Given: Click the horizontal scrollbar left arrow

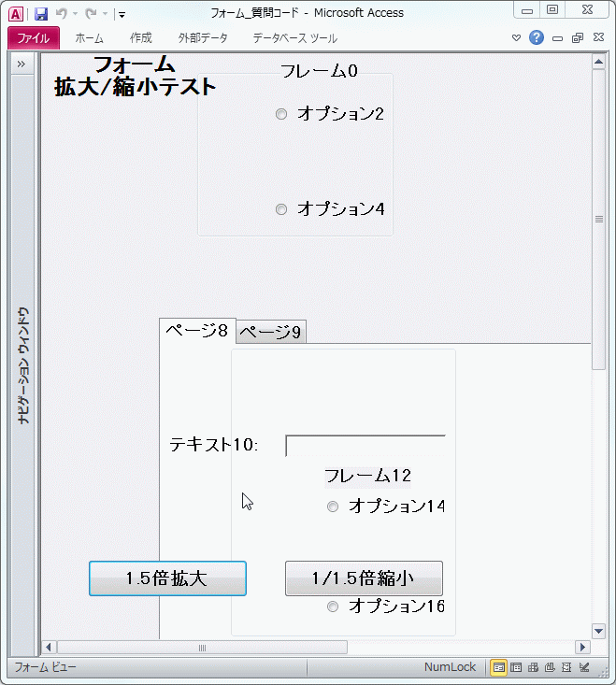Looking at the screenshot, I should [49, 647].
